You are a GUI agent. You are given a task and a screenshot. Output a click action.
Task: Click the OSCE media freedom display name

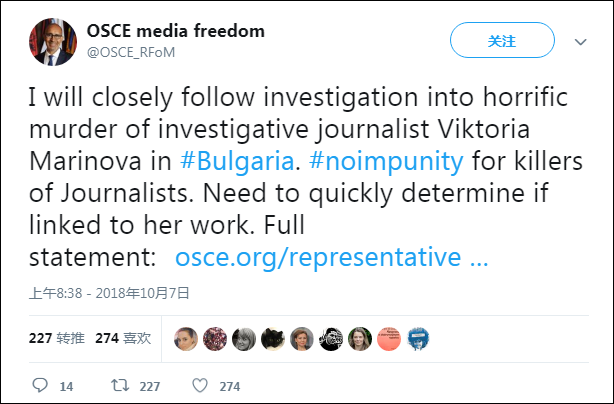click(176, 31)
